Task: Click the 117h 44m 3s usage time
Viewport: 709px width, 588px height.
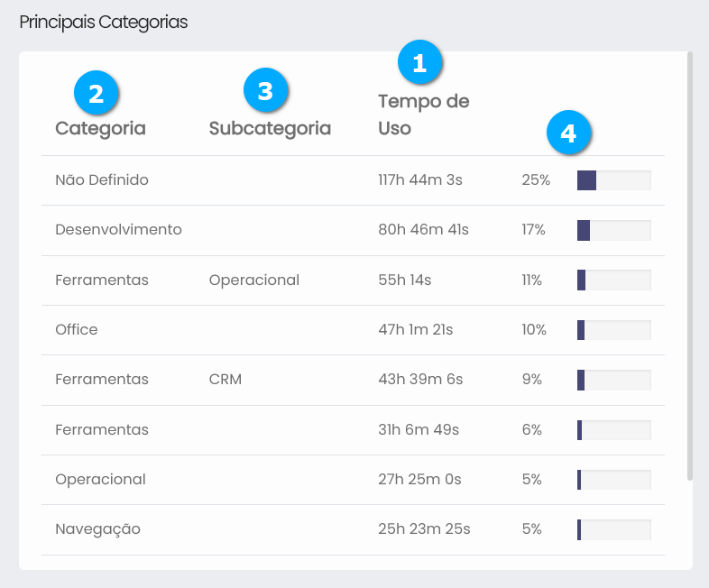Action: click(x=420, y=180)
